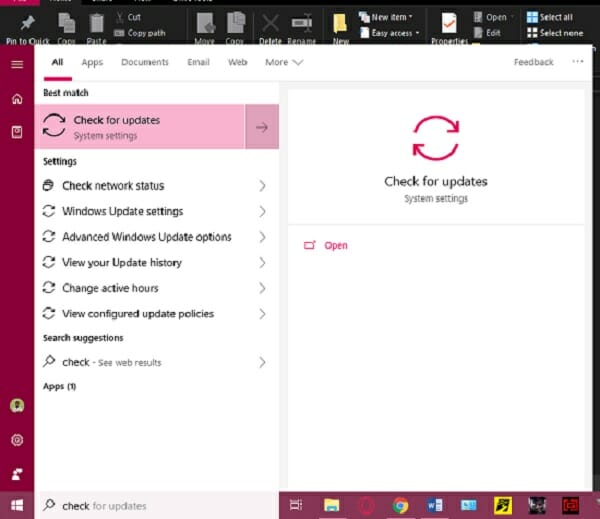This screenshot has width=600, height=519.
Task: Click the red square app icon on taskbar
Action: [x=571, y=505]
